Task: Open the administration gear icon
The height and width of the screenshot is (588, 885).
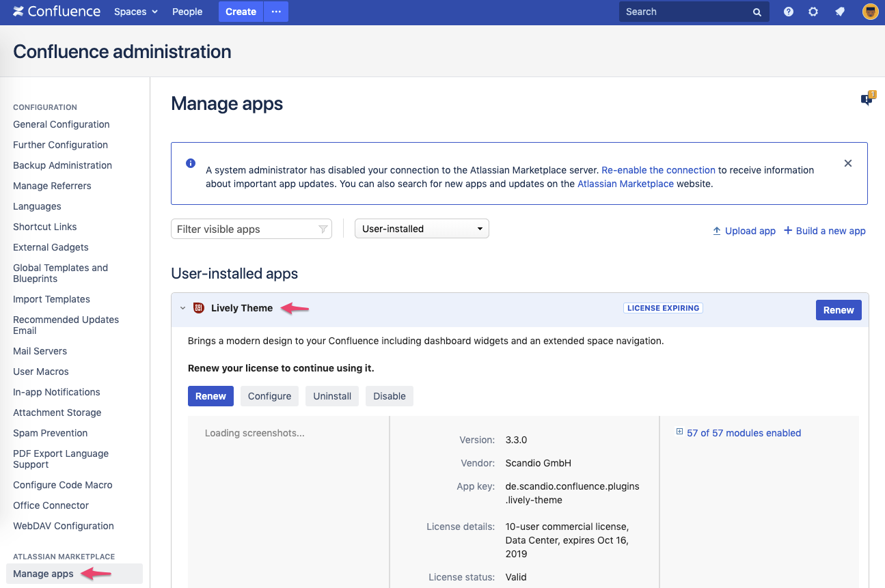Action: point(813,12)
